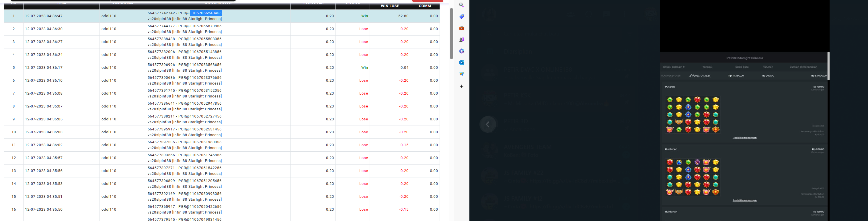The image size is (868, 221).
Task: Click the Taruhan column header
Action: tap(768, 67)
